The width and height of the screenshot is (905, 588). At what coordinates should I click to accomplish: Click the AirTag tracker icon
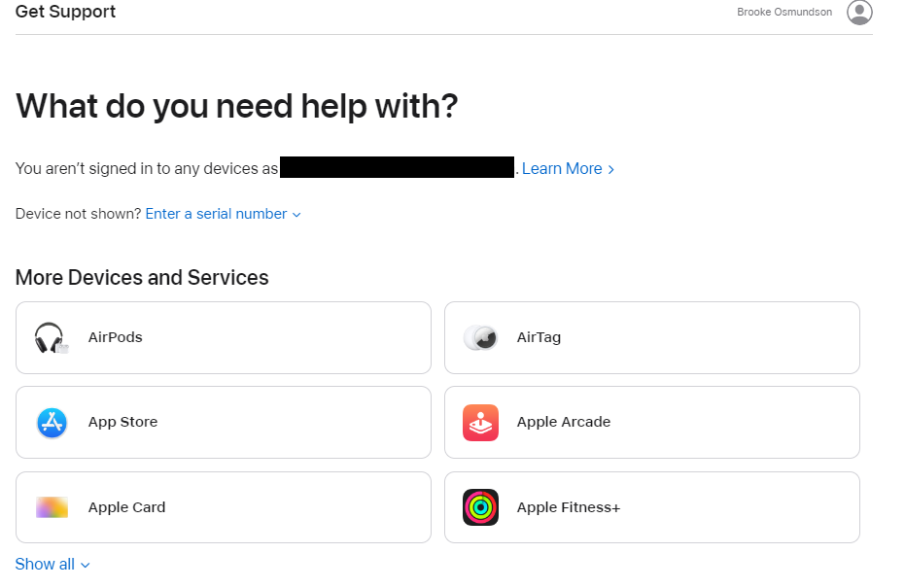(x=479, y=337)
